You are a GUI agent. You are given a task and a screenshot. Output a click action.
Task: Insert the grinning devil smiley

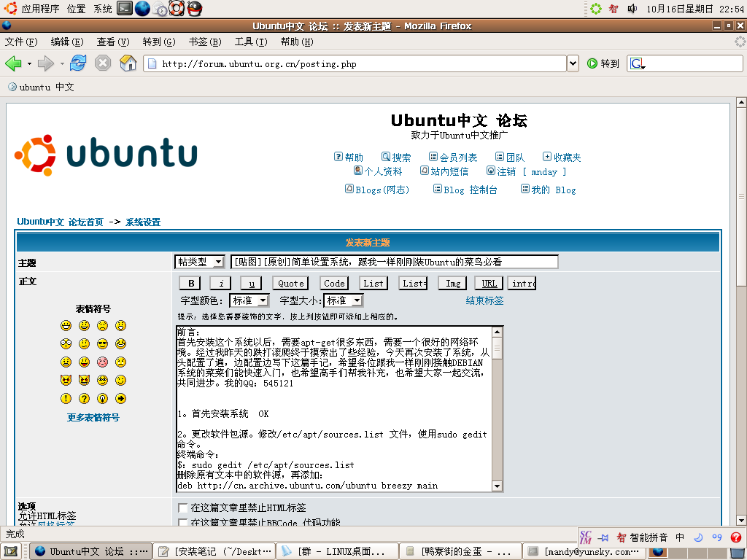tap(85, 380)
